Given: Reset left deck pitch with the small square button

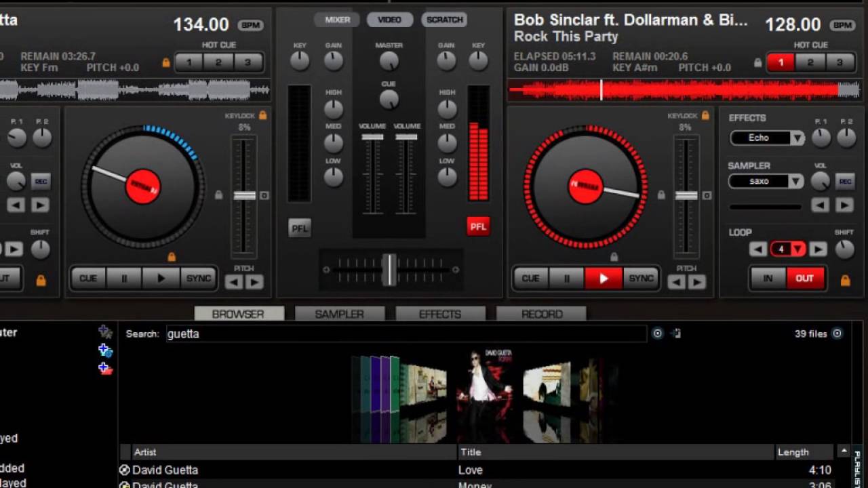Looking at the screenshot, I should click(x=264, y=196).
